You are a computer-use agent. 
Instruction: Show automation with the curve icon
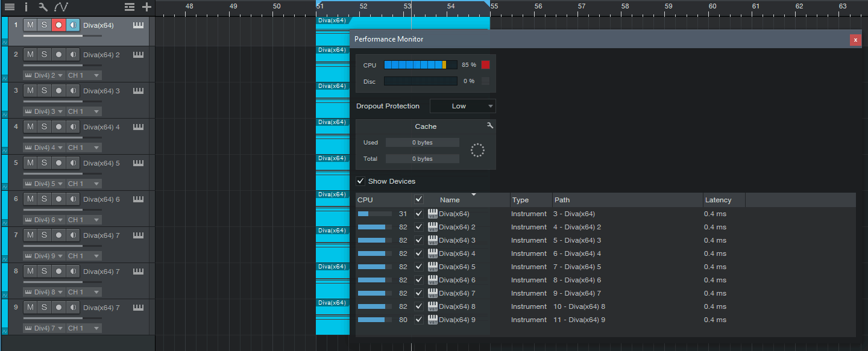pyautogui.click(x=61, y=7)
